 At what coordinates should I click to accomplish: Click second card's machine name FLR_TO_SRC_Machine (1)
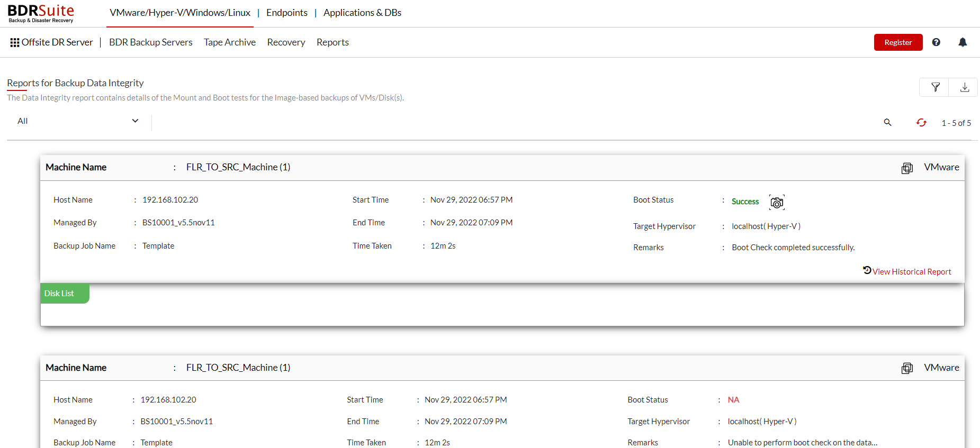point(238,368)
